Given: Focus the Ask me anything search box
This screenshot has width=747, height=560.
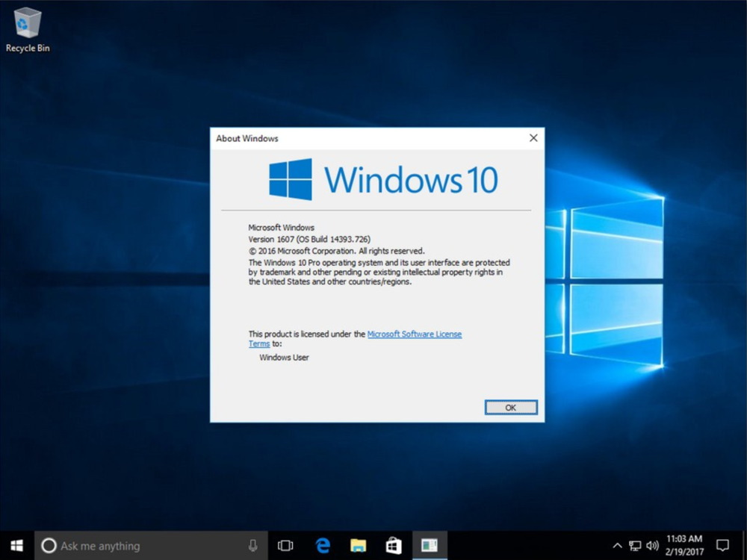Looking at the screenshot, I should [x=151, y=546].
